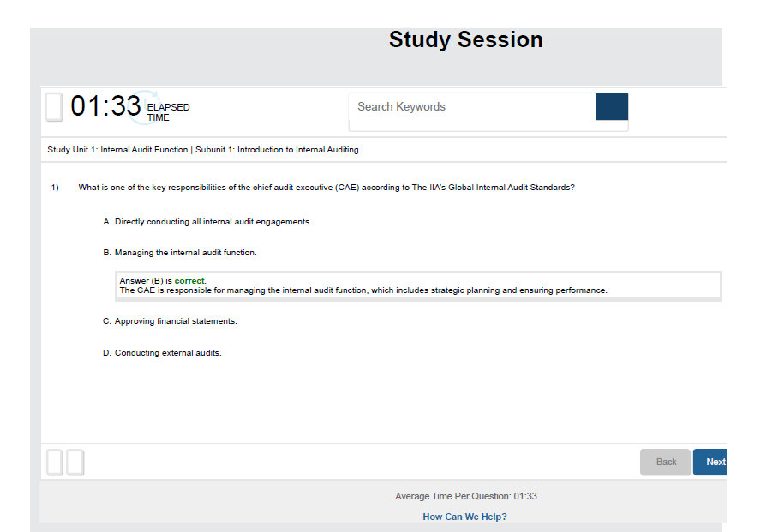The height and width of the screenshot is (532, 773).
Task: Click the Average Time Per Question text
Action: click(x=465, y=496)
